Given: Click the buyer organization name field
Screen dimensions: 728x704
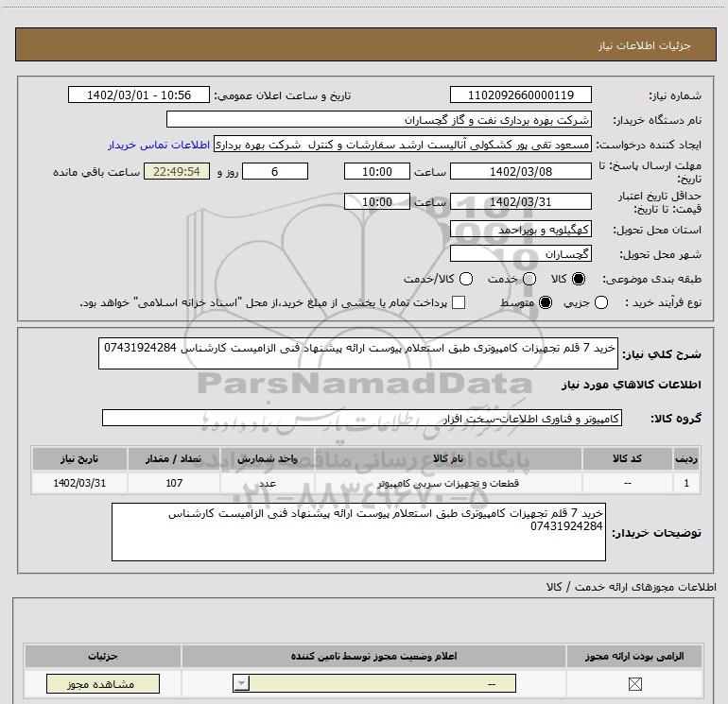Looking at the screenshot, I should 379,119.
